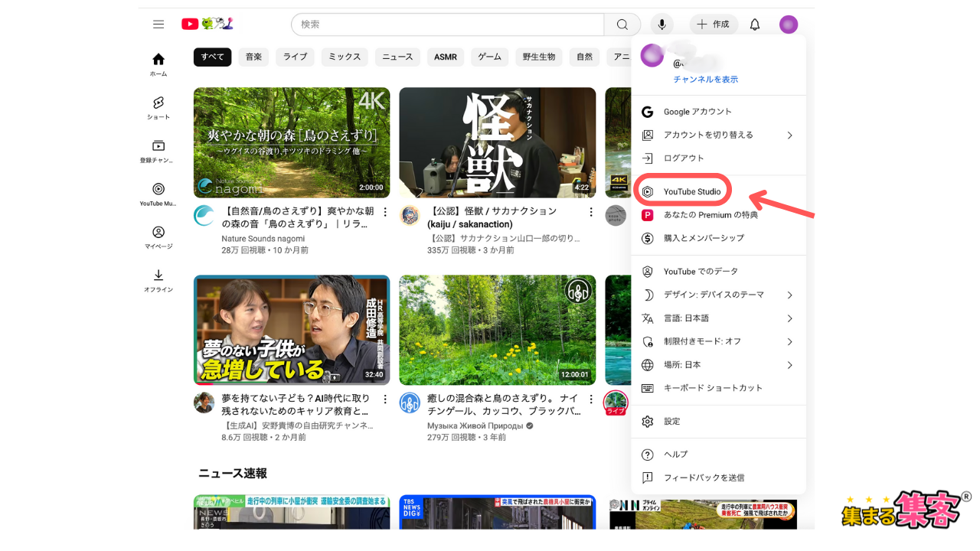This screenshot has width=980, height=551.
Task: Select the ASMR filter chip
Action: click(446, 57)
